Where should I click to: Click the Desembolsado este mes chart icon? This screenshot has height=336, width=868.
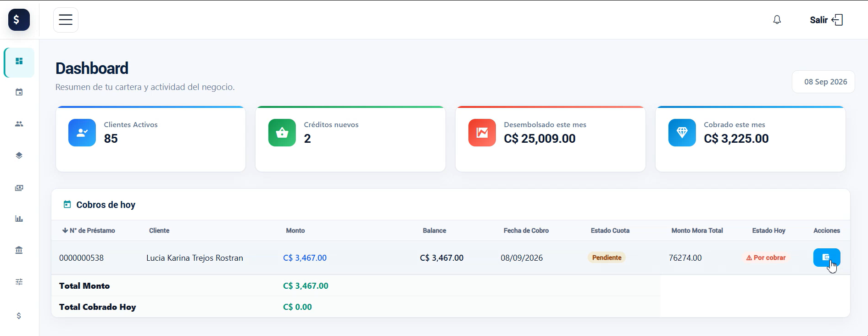coord(482,133)
